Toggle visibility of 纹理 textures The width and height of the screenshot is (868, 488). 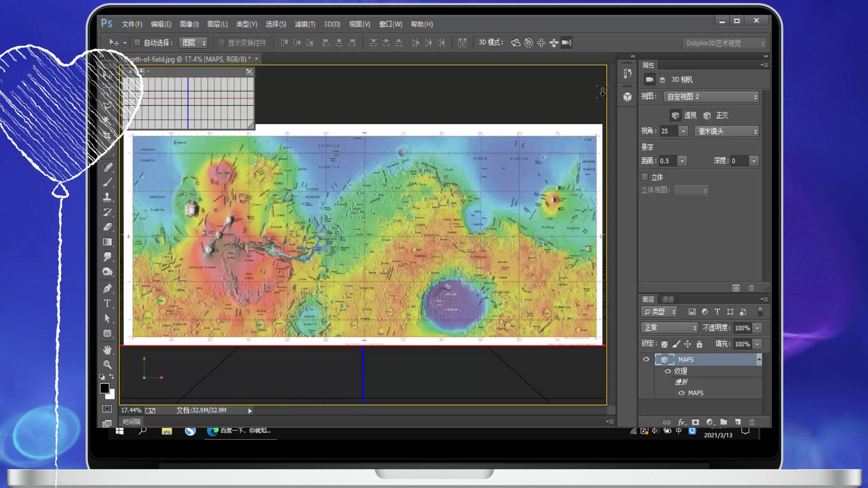tap(668, 371)
